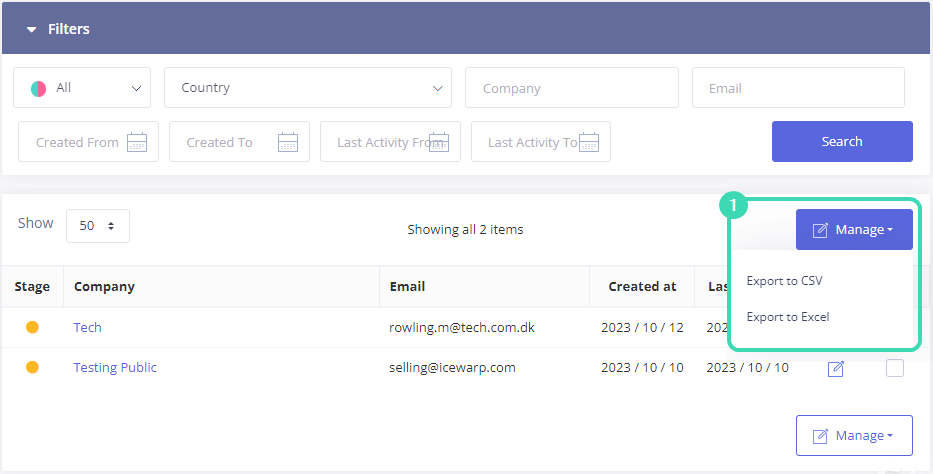
Task: Expand the Country dropdown
Action: 307,88
